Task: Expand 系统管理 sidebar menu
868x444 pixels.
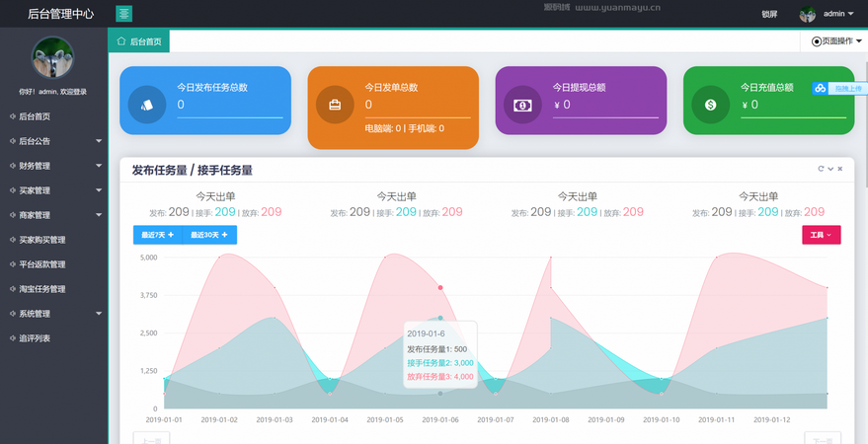Action: coord(53,314)
